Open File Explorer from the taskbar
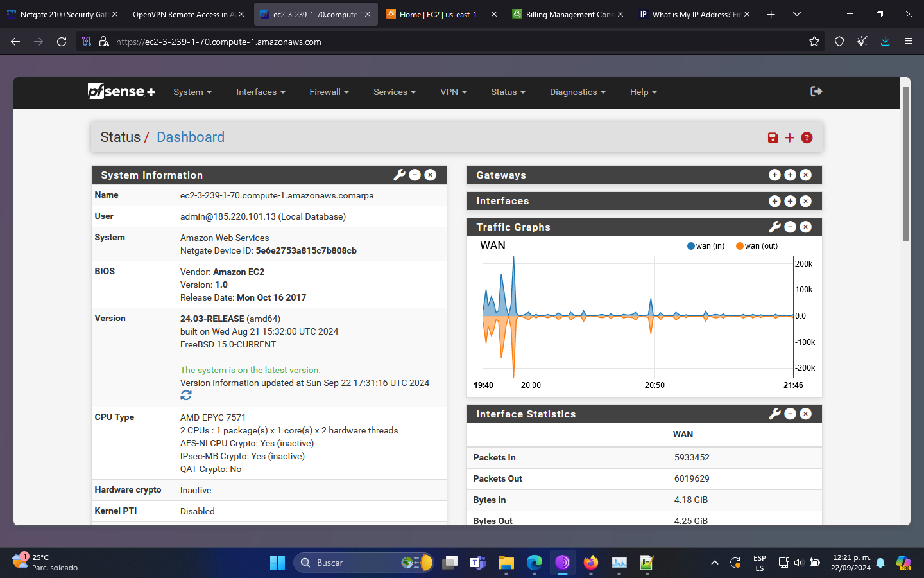 click(x=506, y=563)
